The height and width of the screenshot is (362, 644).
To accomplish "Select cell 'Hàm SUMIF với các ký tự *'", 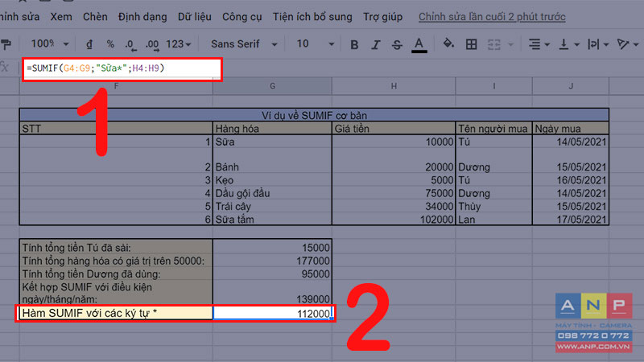I will (x=116, y=313).
